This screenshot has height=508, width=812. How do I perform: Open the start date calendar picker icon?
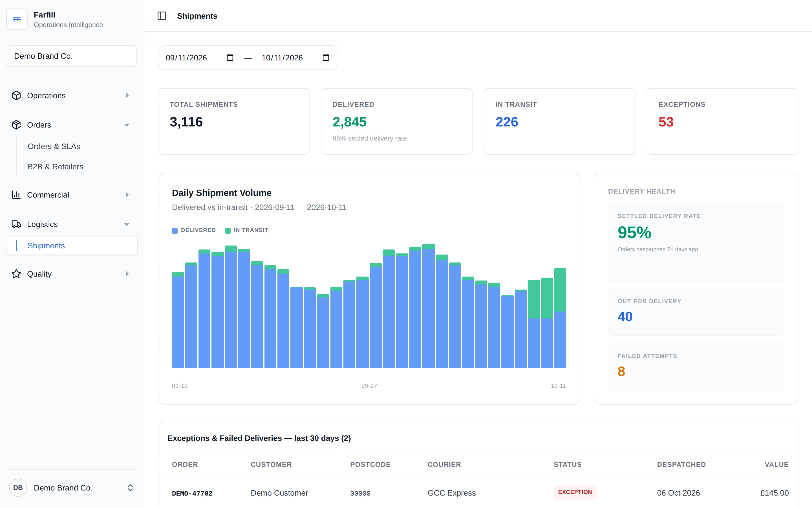230,58
